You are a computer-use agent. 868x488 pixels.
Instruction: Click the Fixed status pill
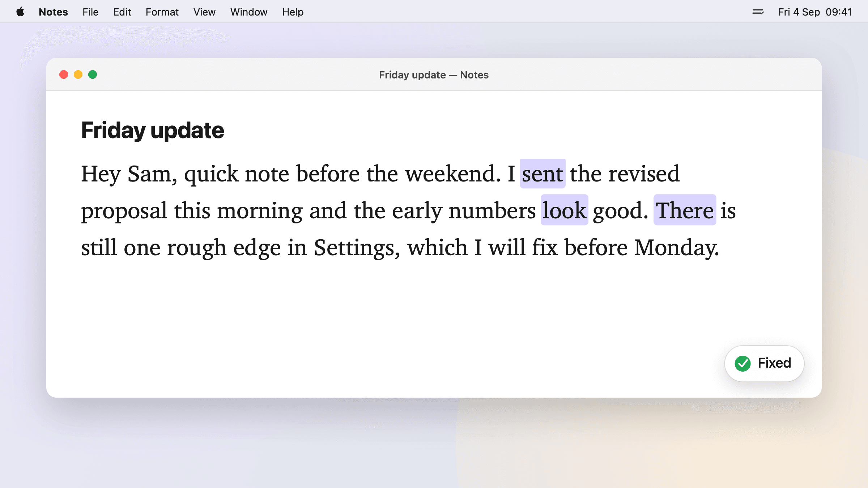pos(764,363)
